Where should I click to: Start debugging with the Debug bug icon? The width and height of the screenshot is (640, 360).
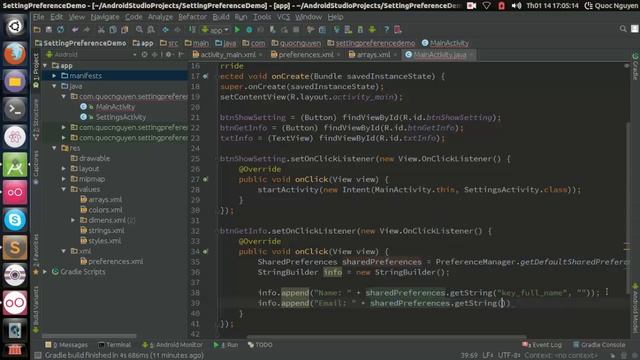249,29
